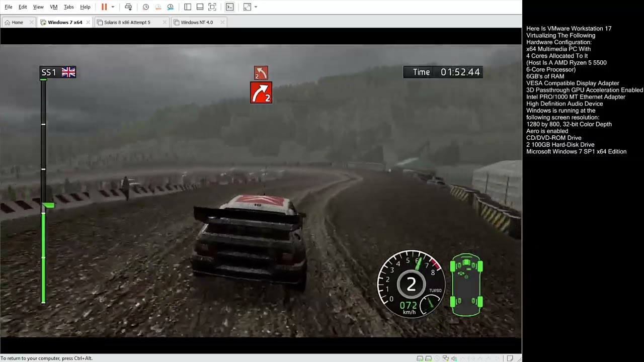
Task: Pause the virtual machine from the toolbar
Action: pos(104,7)
